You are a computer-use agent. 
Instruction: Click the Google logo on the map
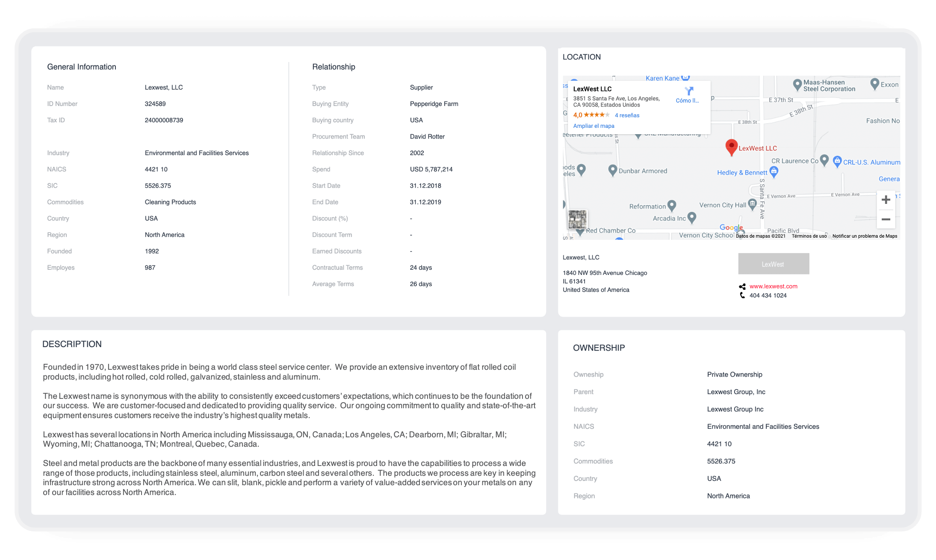tap(731, 227)
